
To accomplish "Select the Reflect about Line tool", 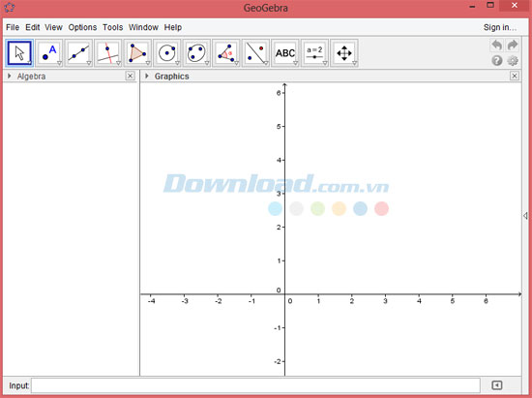I will [x=255, y=53].
